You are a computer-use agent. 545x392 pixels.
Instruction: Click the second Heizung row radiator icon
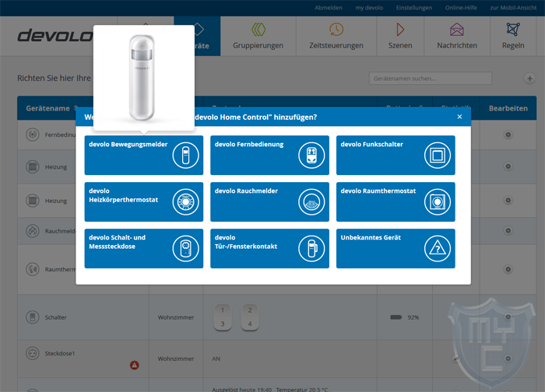pos(33,201)
